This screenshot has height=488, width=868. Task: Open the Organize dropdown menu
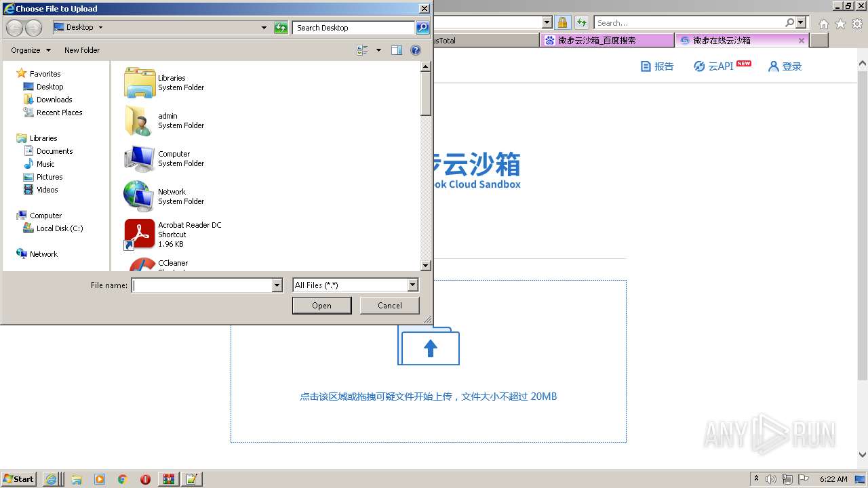pyautogui.click(x=31, y=50)
